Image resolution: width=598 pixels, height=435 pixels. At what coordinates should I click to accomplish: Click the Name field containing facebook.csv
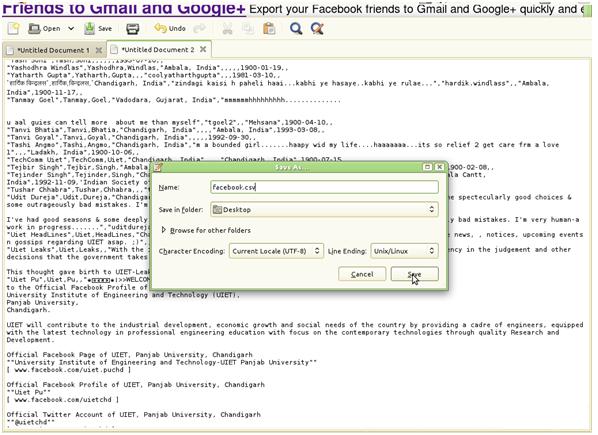tap(324, 187)
